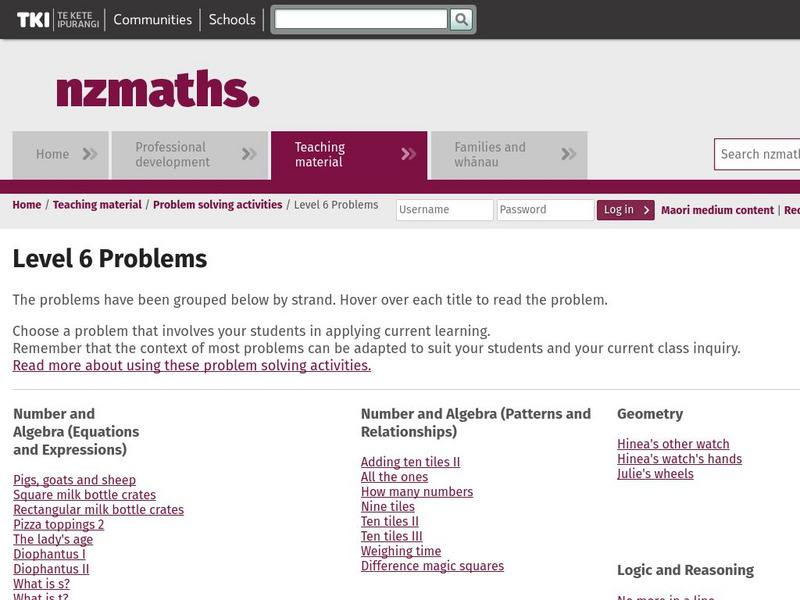Click the Username field
The height and width of the screenshot is (600, 800).
pos(444,210)
